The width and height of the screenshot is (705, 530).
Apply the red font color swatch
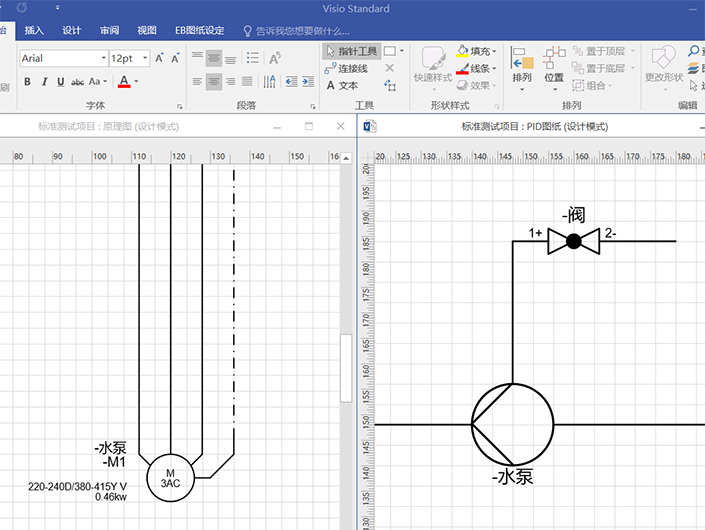point(124,82)
